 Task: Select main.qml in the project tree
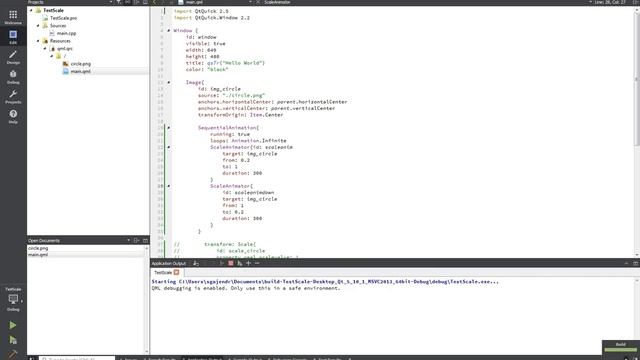(x=80, y=71)
